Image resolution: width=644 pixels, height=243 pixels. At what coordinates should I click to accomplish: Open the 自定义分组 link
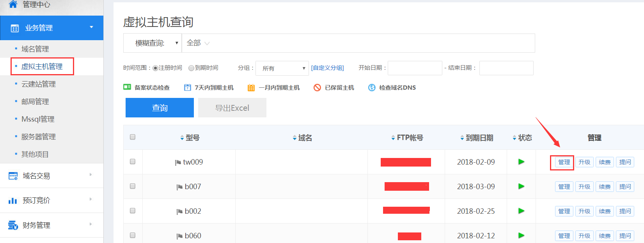tap(327, 68)
